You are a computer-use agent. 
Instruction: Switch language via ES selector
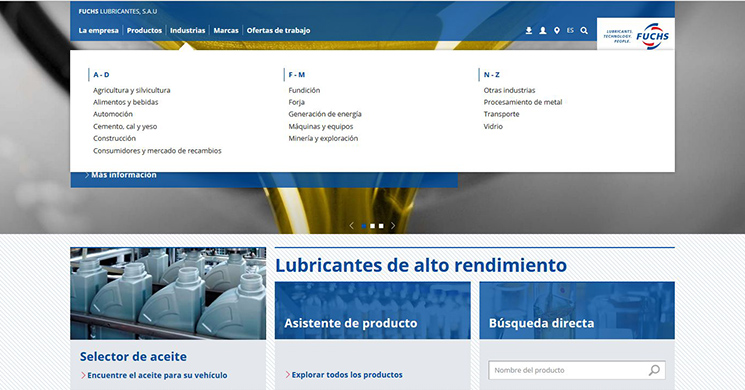[570, 30]
